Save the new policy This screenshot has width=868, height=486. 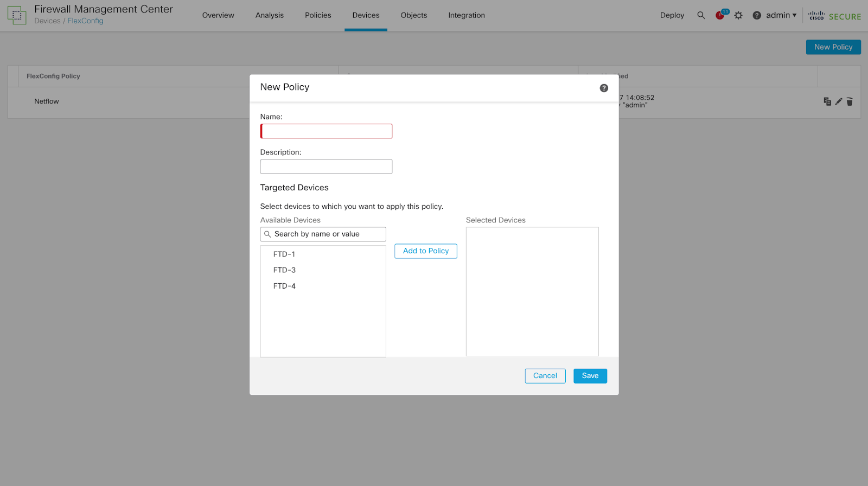[590, 376]
